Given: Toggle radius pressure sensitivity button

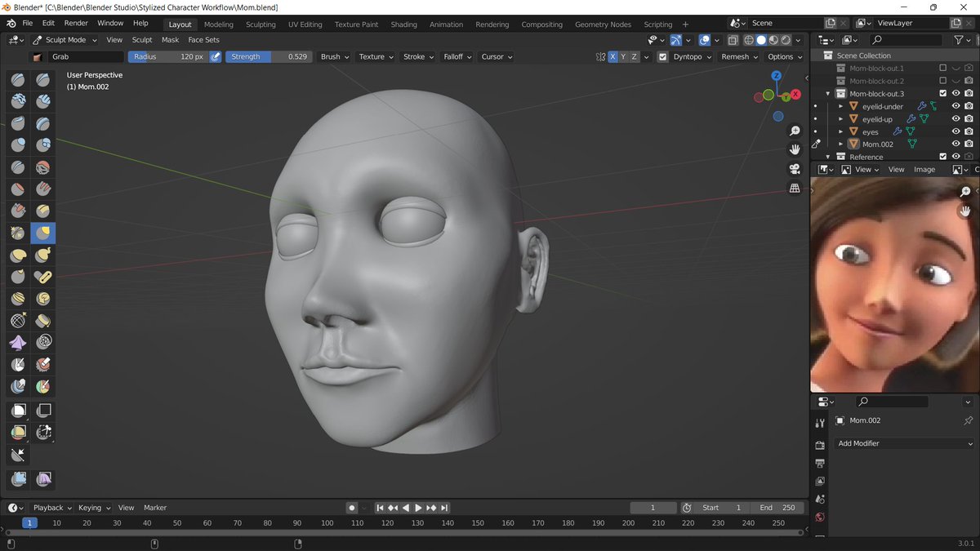Looking at the screenshot, I should coord(216,56).
